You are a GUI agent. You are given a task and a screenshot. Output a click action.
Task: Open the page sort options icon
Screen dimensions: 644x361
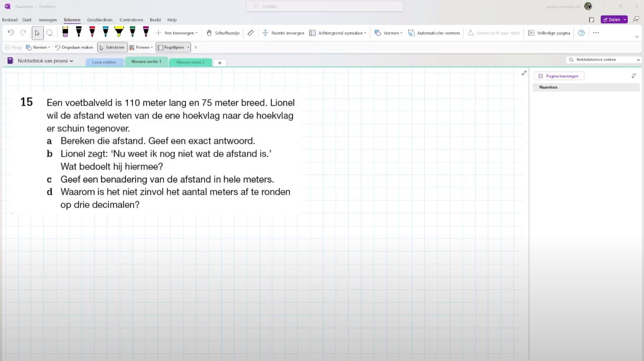coord(634,76)
